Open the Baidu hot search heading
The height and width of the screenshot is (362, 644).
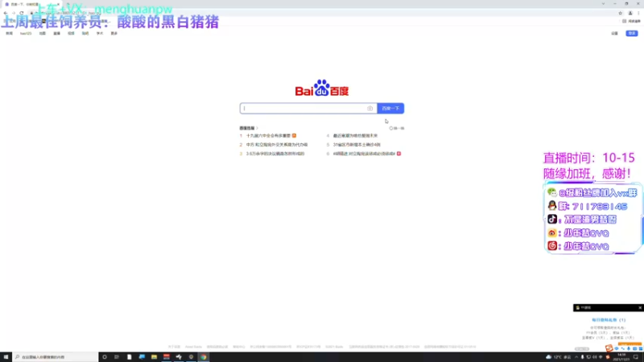tap(247, 128)
